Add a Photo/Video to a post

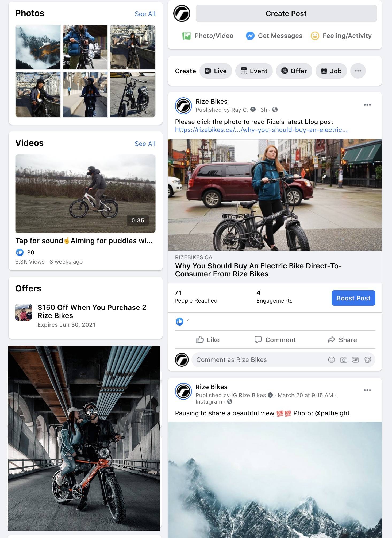point(208,36)
